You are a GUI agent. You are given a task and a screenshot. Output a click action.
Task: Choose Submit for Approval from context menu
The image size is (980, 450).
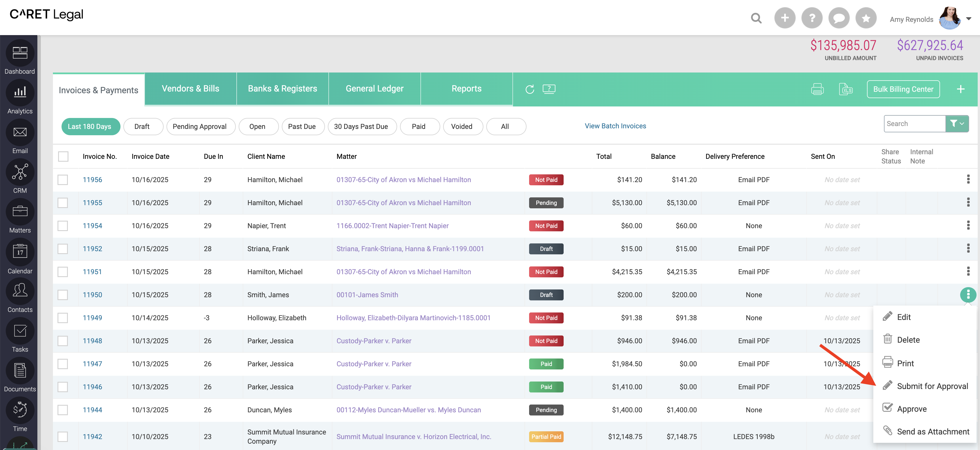click(932, 386)
